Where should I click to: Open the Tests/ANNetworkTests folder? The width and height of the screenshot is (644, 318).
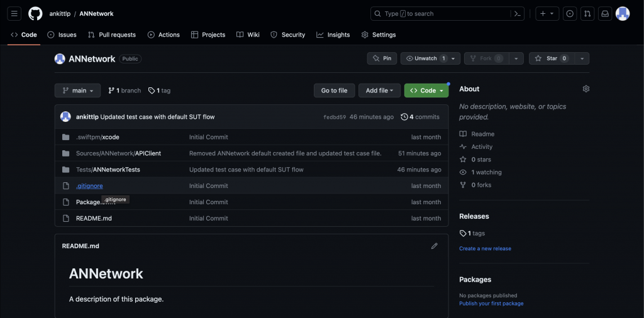(108, 170)
